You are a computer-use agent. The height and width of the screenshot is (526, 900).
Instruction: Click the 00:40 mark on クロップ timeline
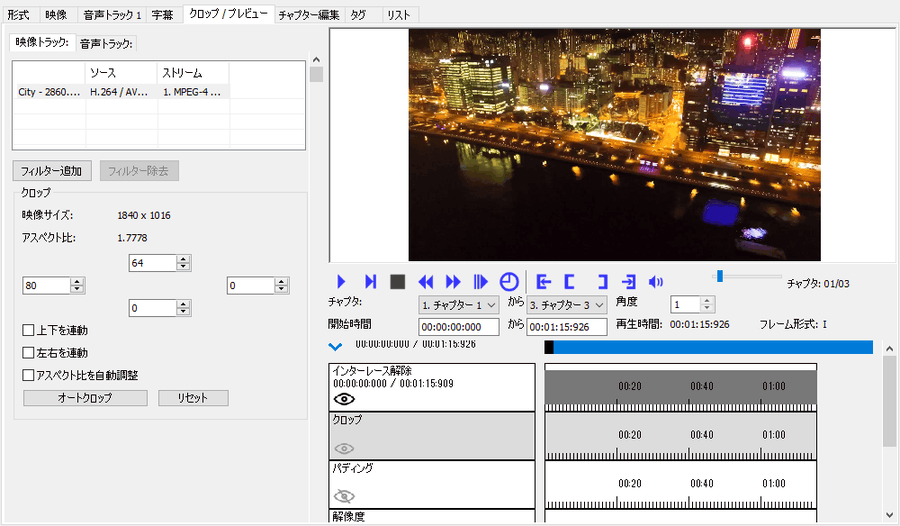click(701, 435)
